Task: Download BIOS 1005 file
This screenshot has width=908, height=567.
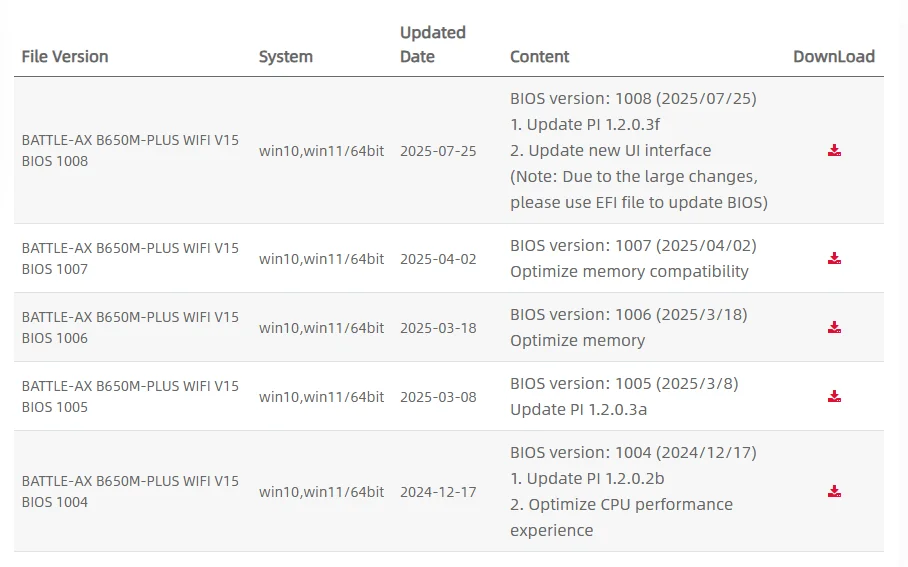Action: (834, 397)
